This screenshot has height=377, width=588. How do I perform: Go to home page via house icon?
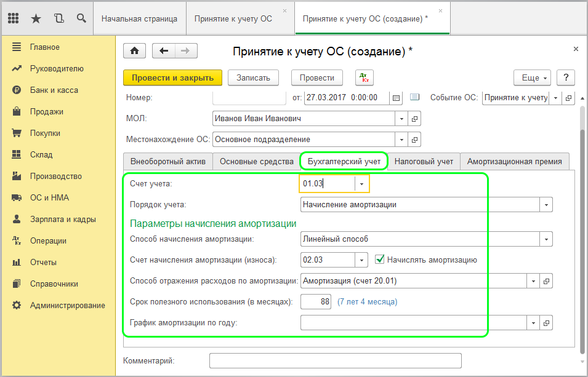click(x=135, y=51)
